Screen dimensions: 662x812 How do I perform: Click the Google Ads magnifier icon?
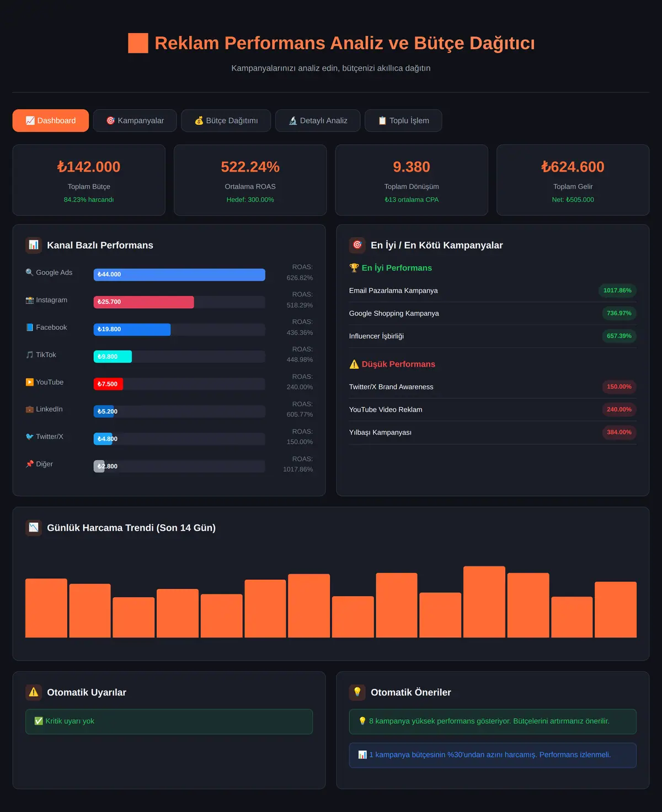tap(30, 272)
